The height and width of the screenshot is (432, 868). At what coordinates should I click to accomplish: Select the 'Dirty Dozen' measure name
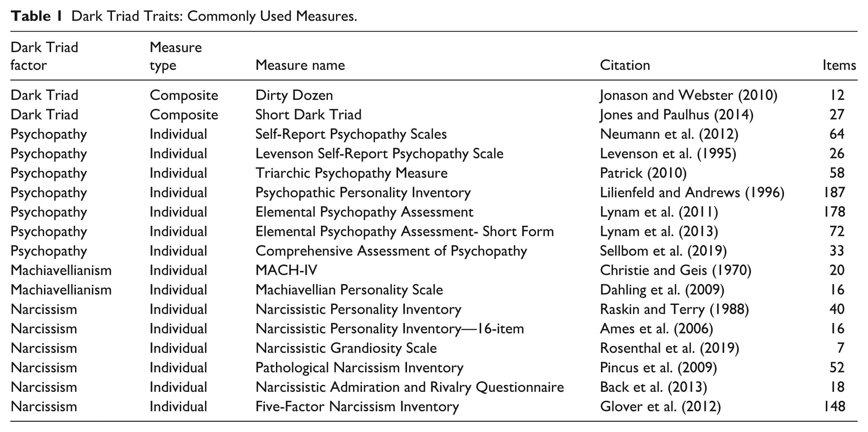click(294, 95)
